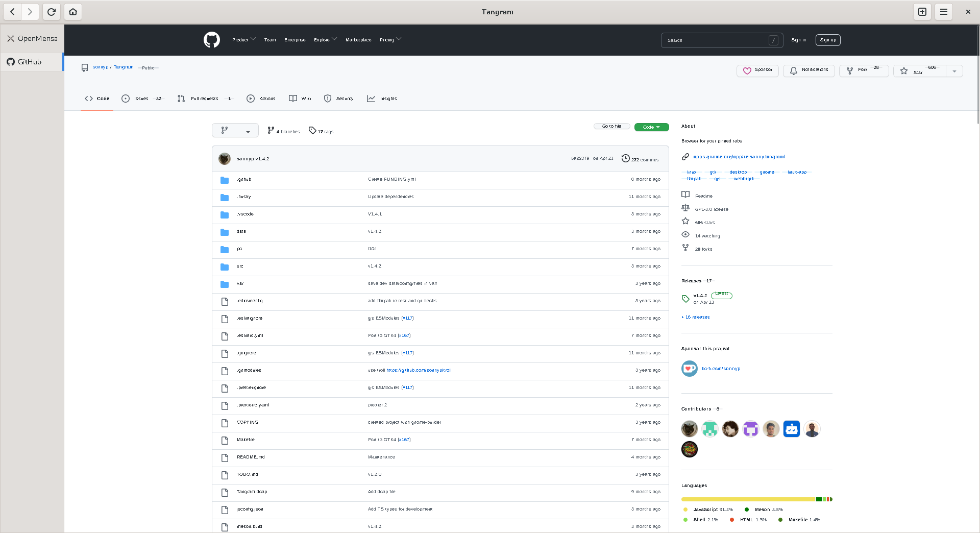Add a new tab with plus icon

coord(922,12)
